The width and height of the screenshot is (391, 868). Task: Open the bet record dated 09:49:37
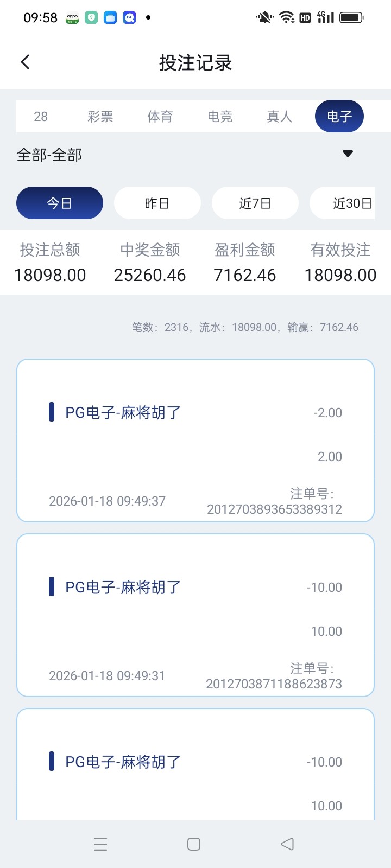(195, 441)
